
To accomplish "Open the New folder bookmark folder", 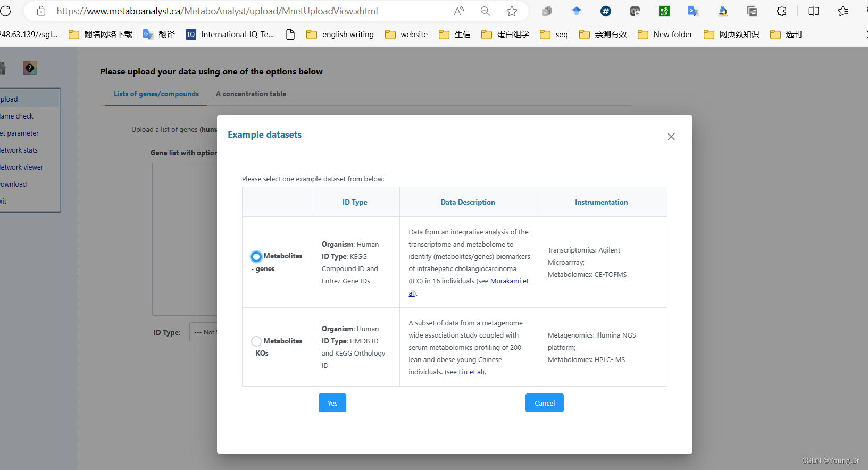I will (665, 35).
